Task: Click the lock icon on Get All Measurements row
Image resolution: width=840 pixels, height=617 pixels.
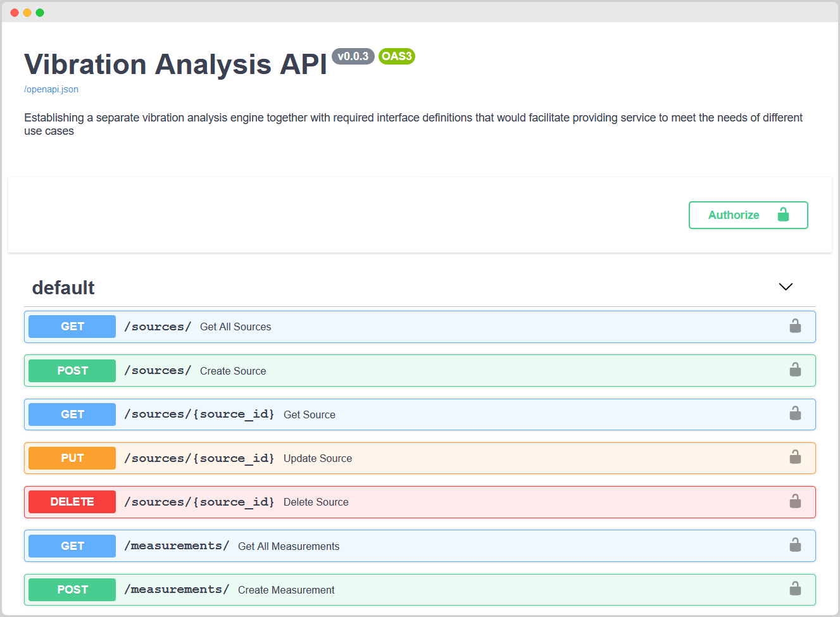Action: (x=795, y=545)
